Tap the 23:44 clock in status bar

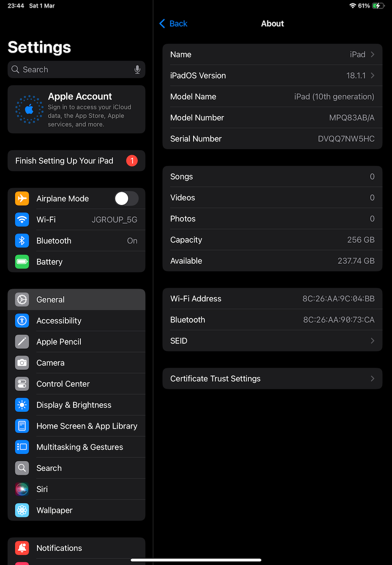point(16,6)
